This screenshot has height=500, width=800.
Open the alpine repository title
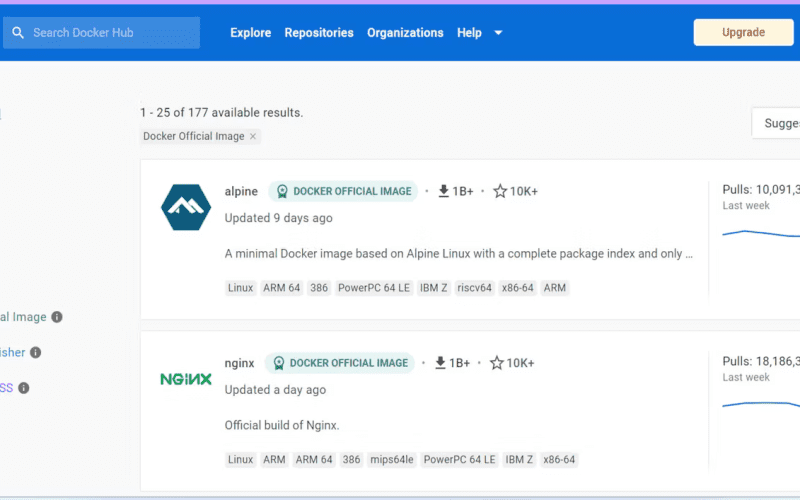pyautogui.click(x=241, y=191)
